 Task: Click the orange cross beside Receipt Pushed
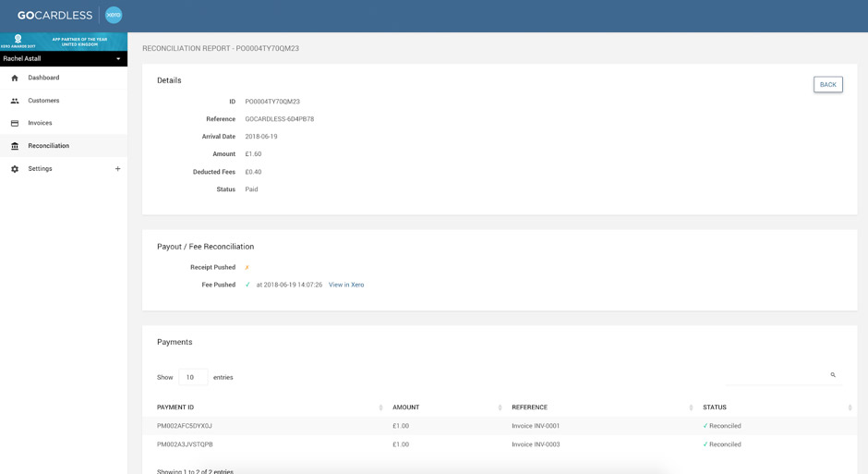[x=247, y=267]
